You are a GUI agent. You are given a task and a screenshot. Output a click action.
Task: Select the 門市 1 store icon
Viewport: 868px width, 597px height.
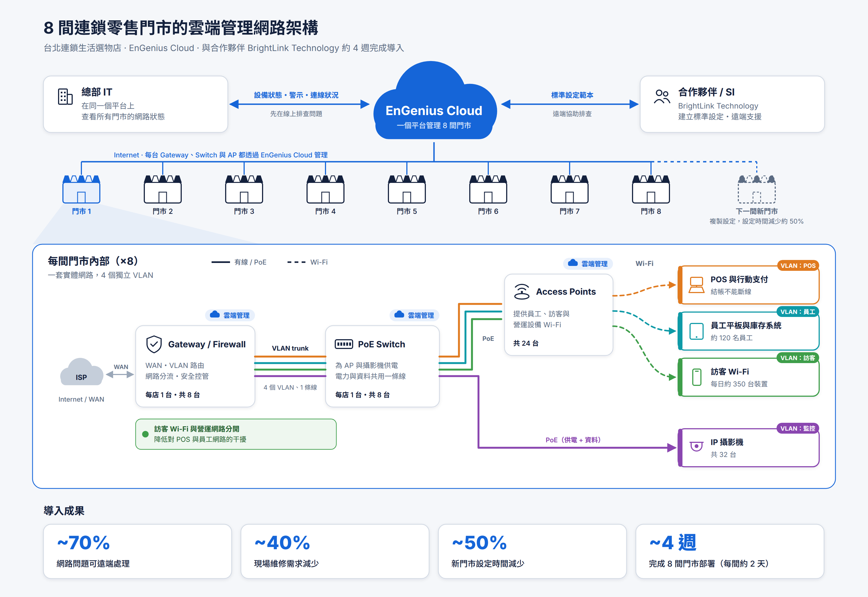click(x=81, y=189)
